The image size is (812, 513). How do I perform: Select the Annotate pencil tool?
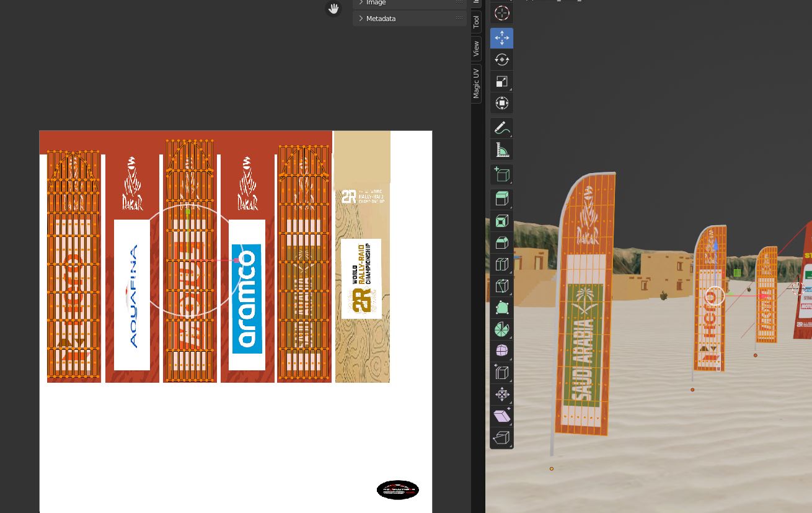click(x=502, y=128)
